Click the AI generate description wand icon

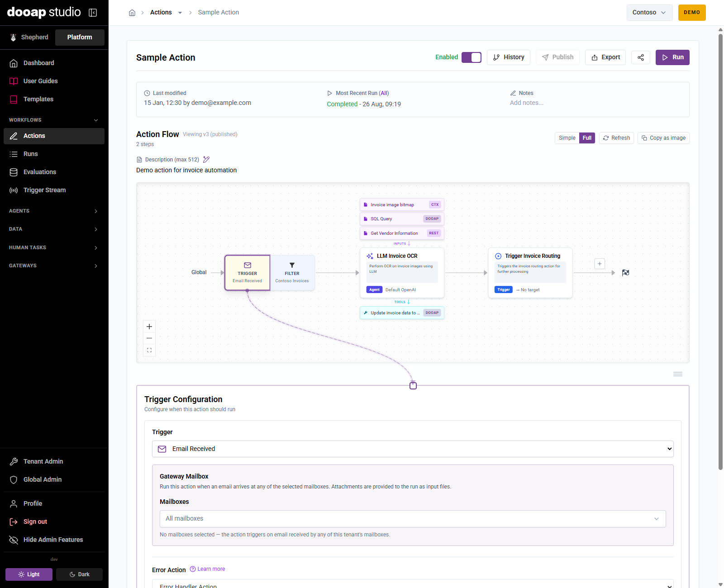tap(206, 160)
